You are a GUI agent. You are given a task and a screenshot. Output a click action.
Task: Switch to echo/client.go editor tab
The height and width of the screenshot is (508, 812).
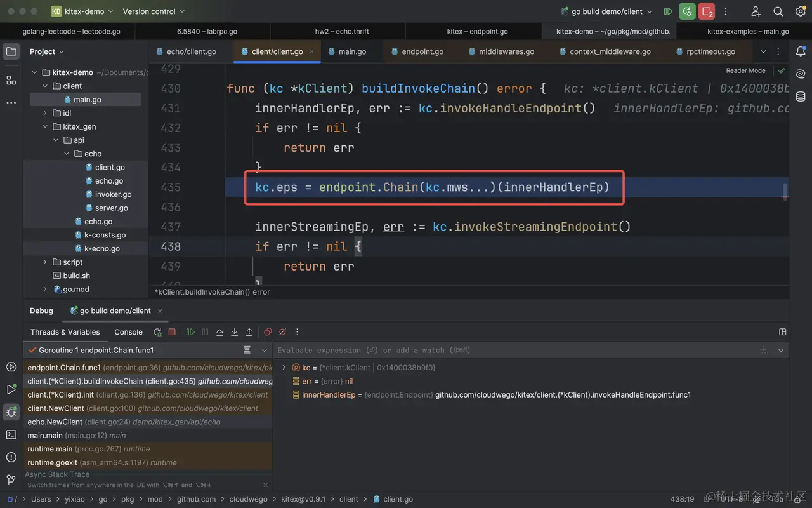pyautogui.click(x=186, y=51)
